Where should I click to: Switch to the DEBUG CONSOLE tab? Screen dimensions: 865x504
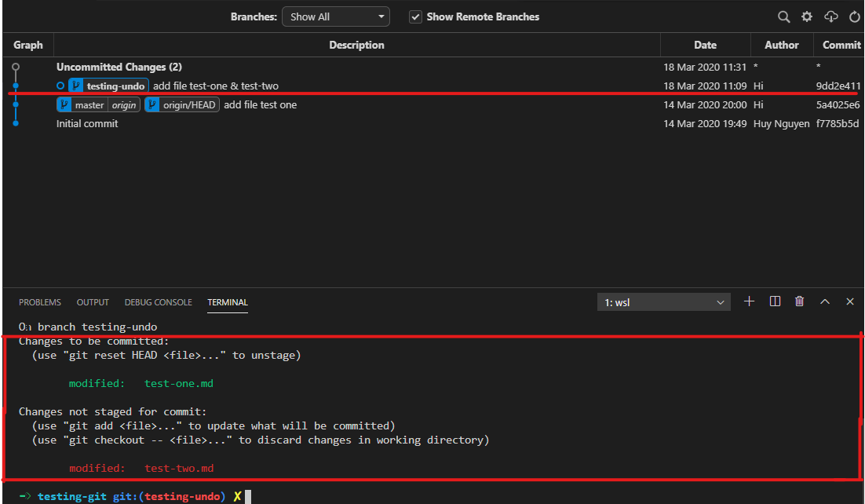point(158,302)
